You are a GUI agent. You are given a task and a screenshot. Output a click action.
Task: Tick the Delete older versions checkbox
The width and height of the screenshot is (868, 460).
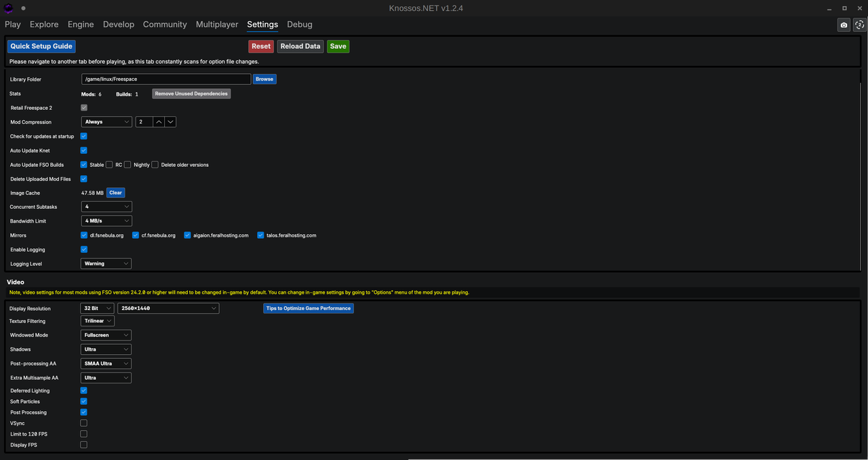click(x=155, y=165)
